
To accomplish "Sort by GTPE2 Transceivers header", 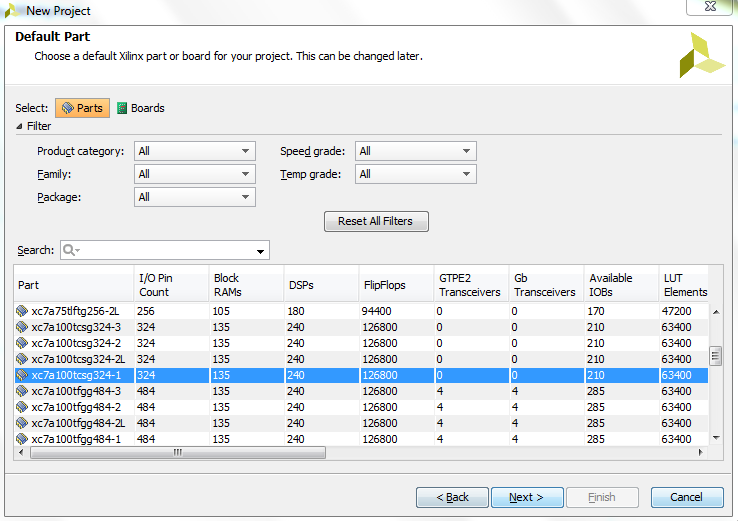I will pyautogui.click(x=472, y=284).
